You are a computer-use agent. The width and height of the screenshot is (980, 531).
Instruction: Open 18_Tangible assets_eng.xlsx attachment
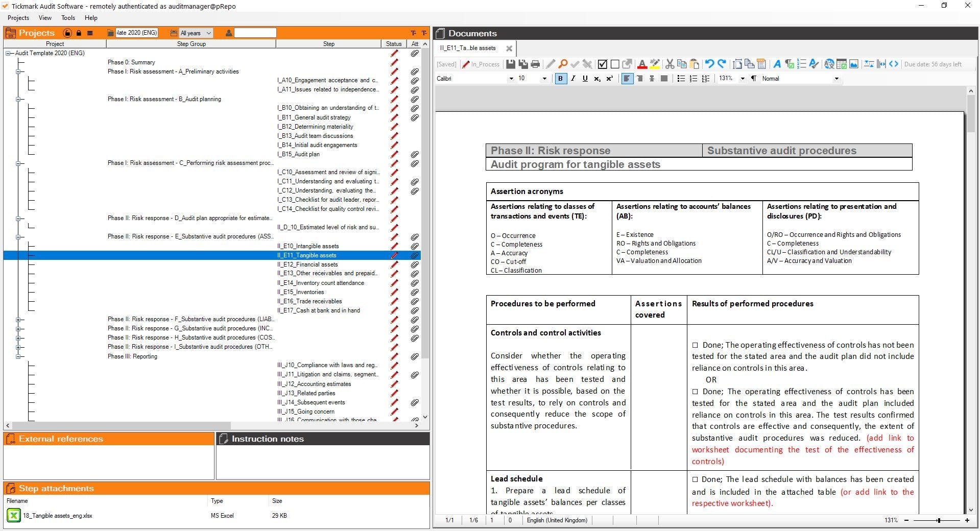pos(57,516)
